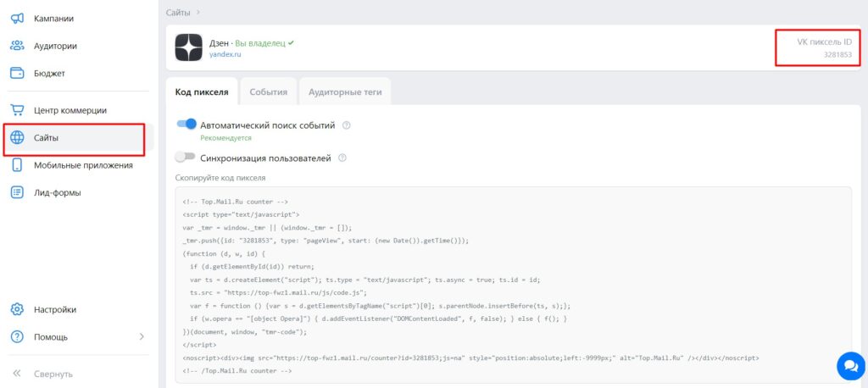Click help icon beside user synchronization
This screenshot has width=868, height=388.
342,158
